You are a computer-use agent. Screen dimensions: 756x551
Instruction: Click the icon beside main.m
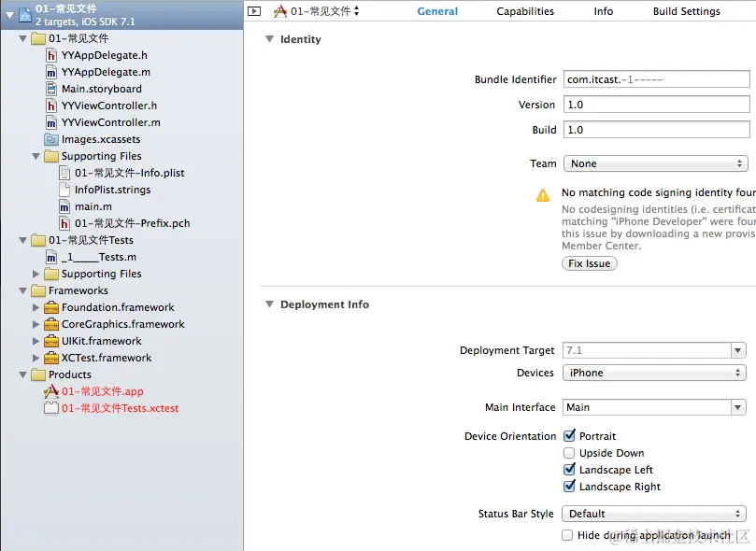[64, 206]
